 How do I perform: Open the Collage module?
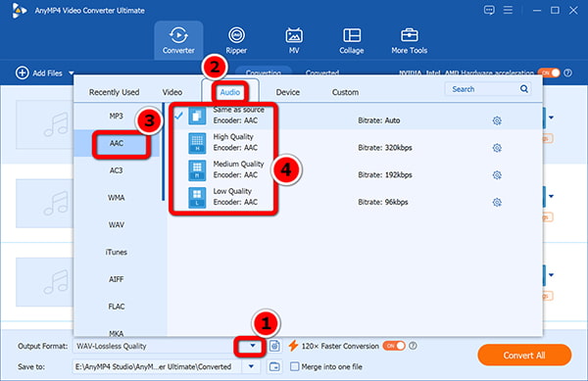click(x=352, y=40)
